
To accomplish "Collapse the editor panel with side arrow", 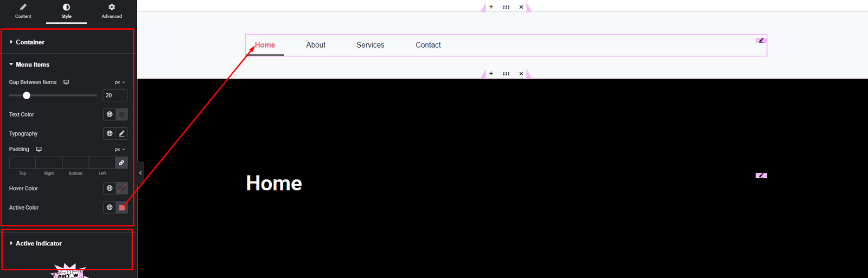I will tap(141, 173).
